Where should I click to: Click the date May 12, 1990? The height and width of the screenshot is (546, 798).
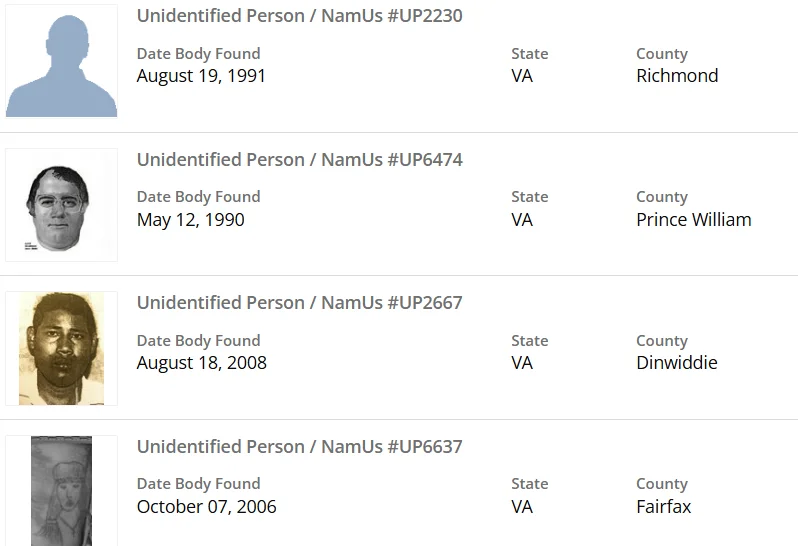(x=190, y=219)
